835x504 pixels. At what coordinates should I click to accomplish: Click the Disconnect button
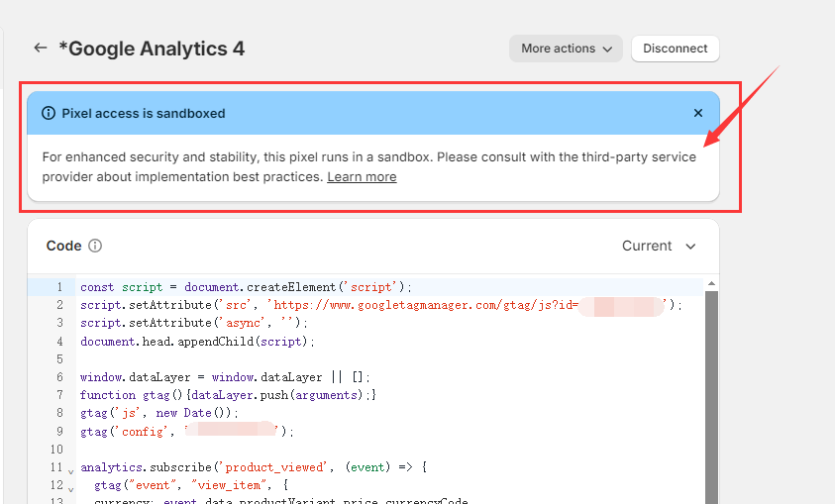click(x=675, y=49)
